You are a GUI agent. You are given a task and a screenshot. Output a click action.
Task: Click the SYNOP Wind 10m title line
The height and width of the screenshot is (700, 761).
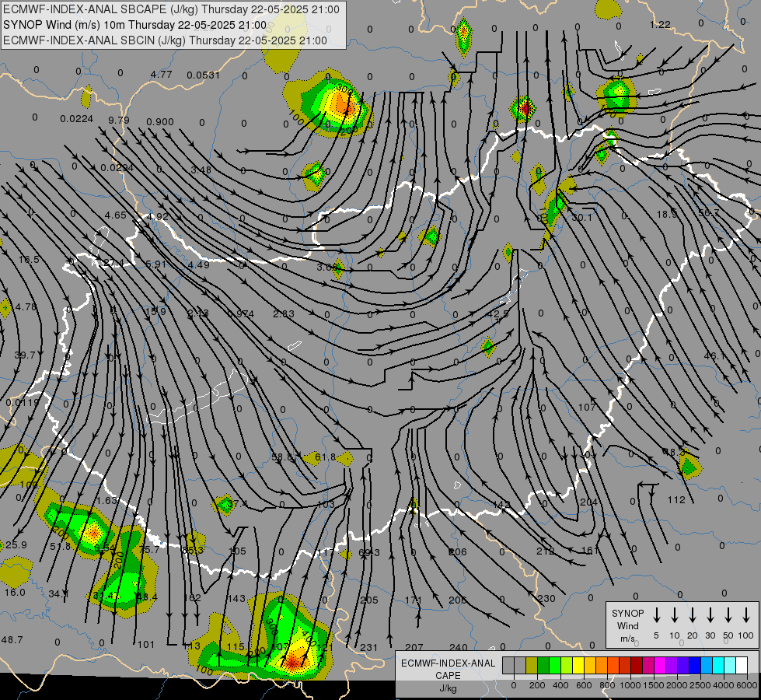135,25
